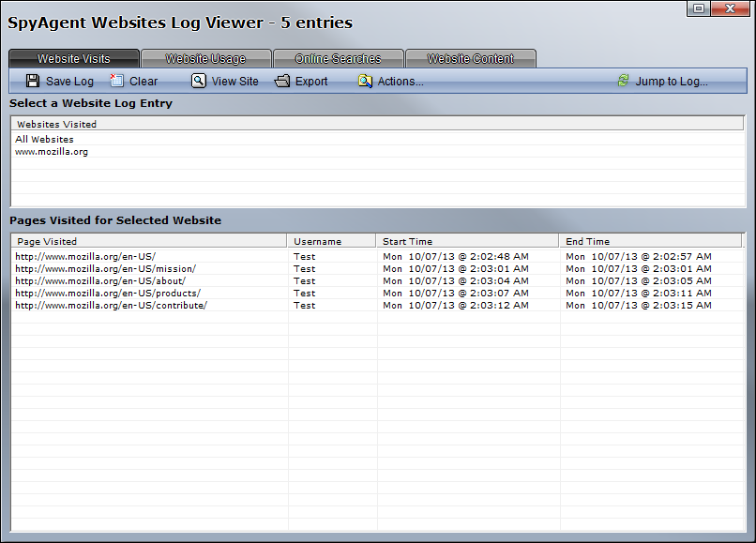Switch to the Website Usage tab
The height and width of the screenshot is (543, 756).
[205, 59]
